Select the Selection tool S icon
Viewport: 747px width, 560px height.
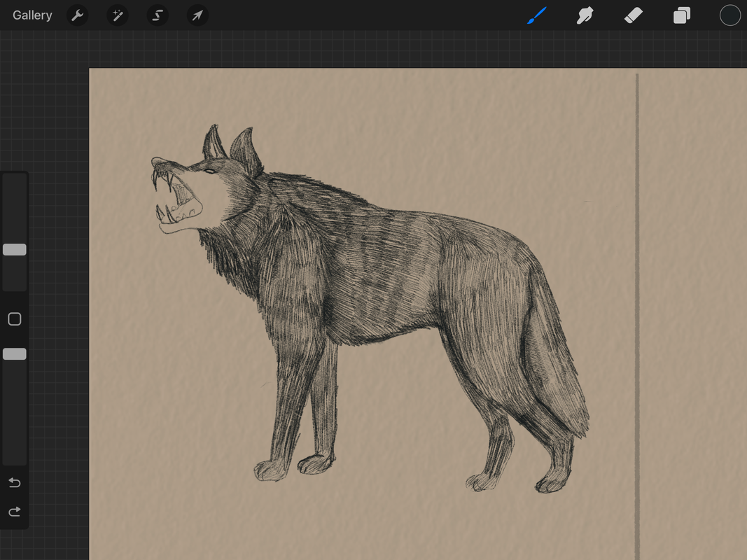coord(158,15)
